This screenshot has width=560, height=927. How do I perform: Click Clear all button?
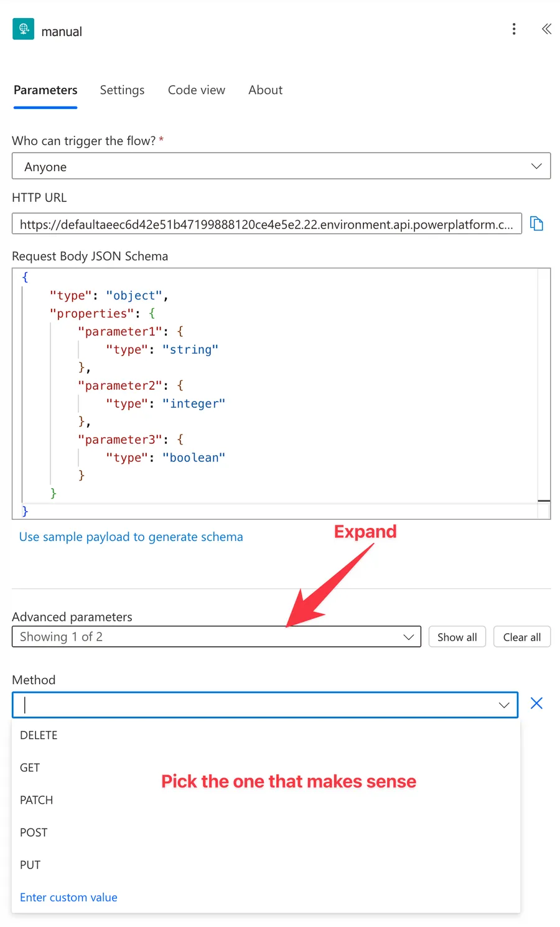tap(522, 637)
